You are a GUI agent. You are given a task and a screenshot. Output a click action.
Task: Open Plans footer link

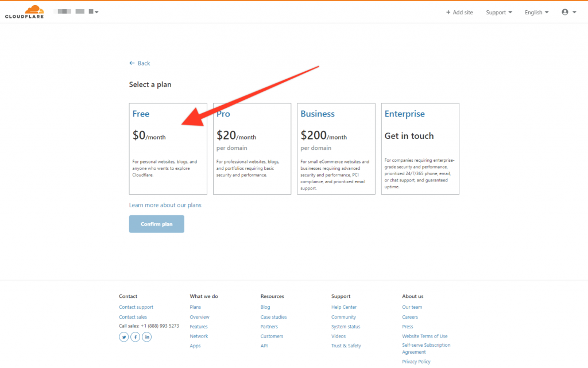(195, 307)
